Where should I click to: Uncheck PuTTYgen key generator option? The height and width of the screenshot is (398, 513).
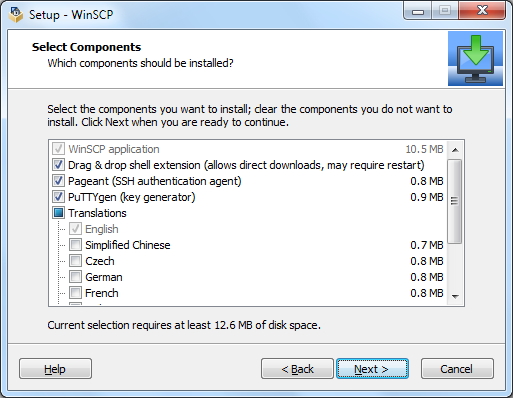pos(58,197)
